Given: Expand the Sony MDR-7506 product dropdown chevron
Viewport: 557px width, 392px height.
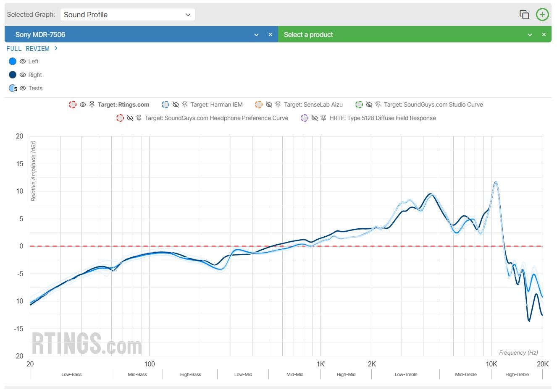Looking at the screenshot, I should click(x=256, y=35).
